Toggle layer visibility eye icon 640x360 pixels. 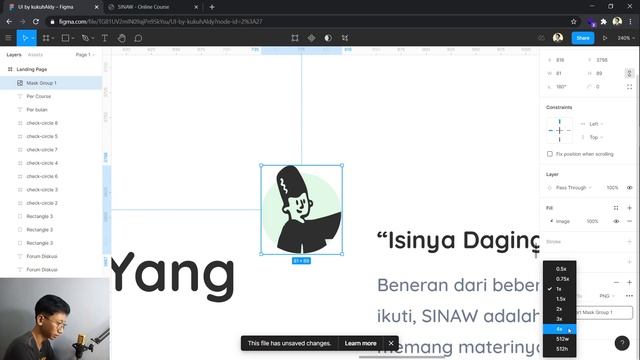(x=629, y=188)
